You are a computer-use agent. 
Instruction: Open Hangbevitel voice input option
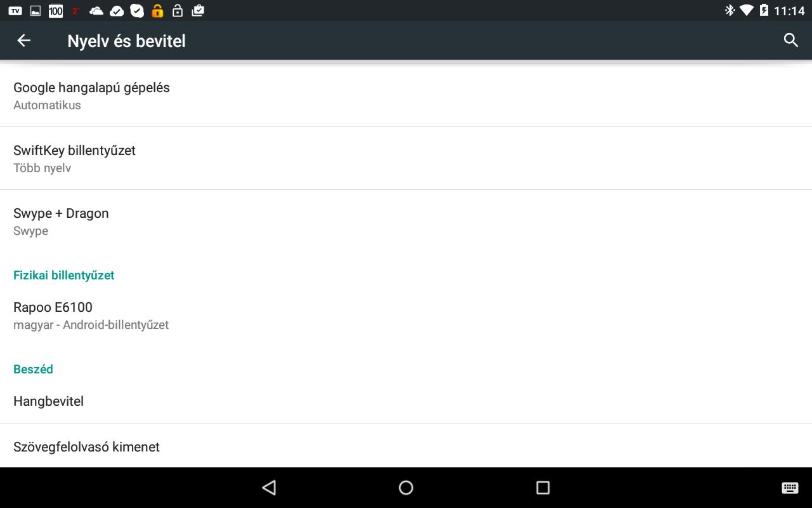coord(406,401)
